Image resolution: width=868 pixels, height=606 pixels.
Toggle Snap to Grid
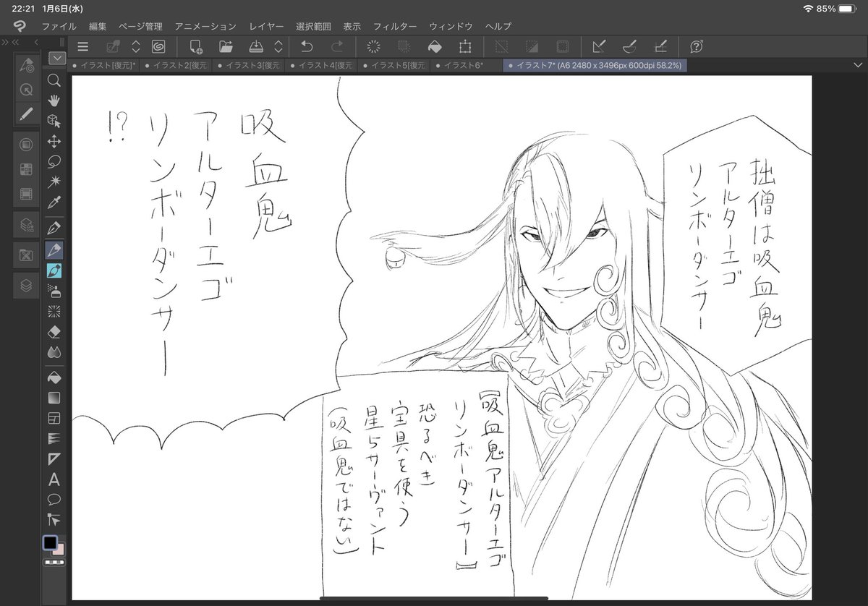pos(660,46)
